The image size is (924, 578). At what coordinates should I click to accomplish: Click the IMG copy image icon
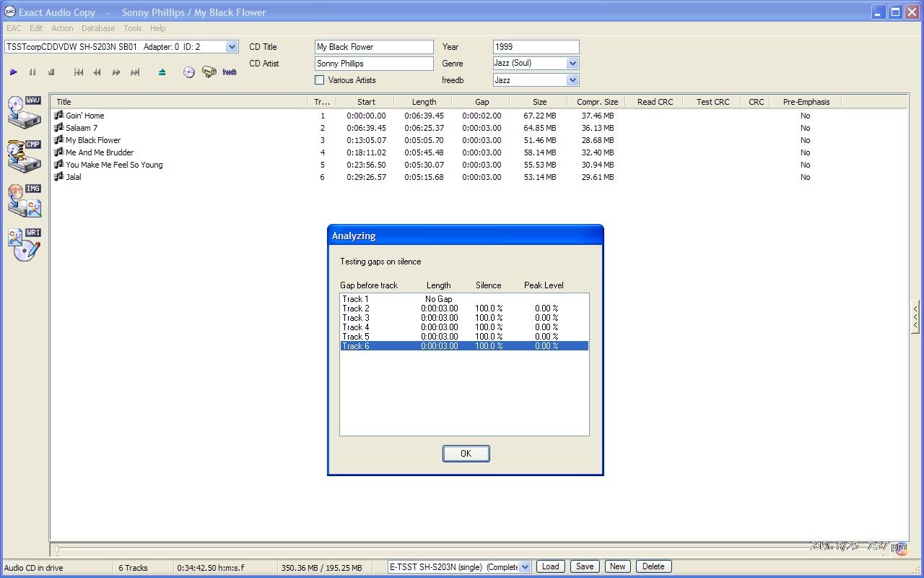point(25,201)
